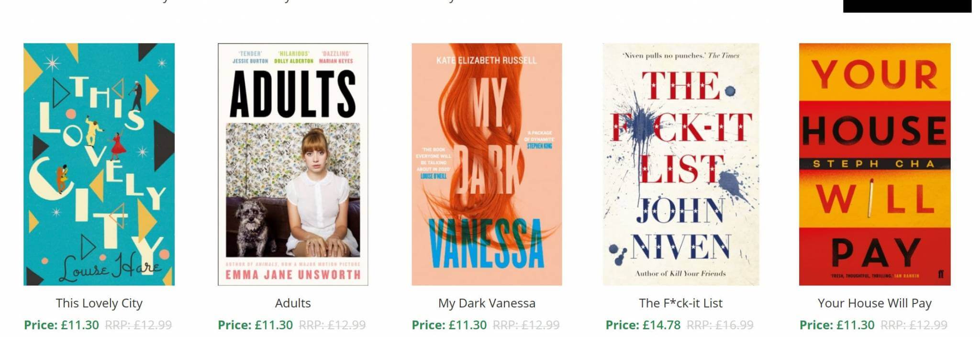Click the struck-through RRP £16.99 text
The height and width of the screenshot is (338, 980).
tap(720, 325)
